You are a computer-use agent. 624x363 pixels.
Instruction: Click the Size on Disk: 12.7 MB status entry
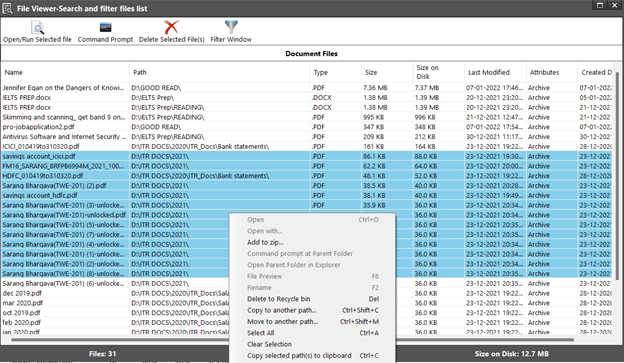coord(511,354)
